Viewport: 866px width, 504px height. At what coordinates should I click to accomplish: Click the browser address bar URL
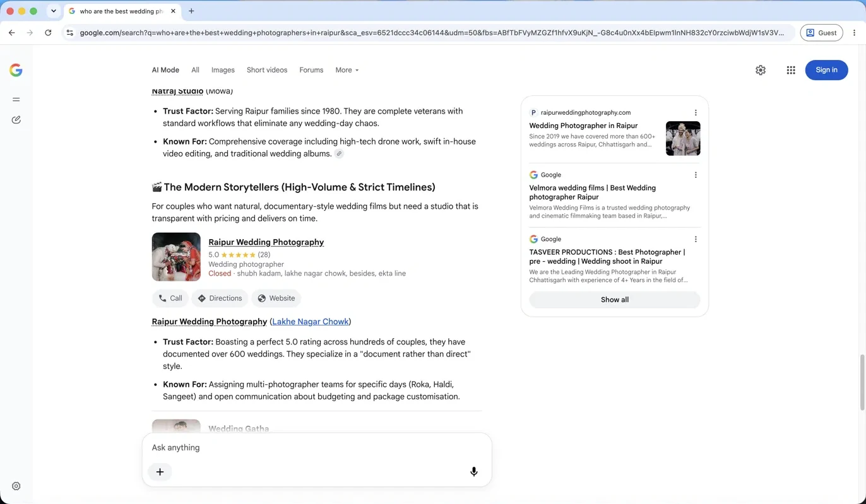click(432, 33)
